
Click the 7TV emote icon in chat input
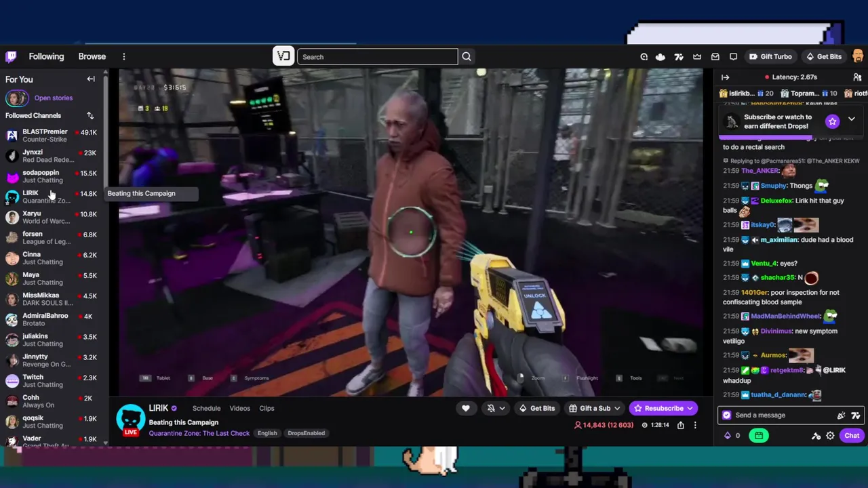click(856, 415)
